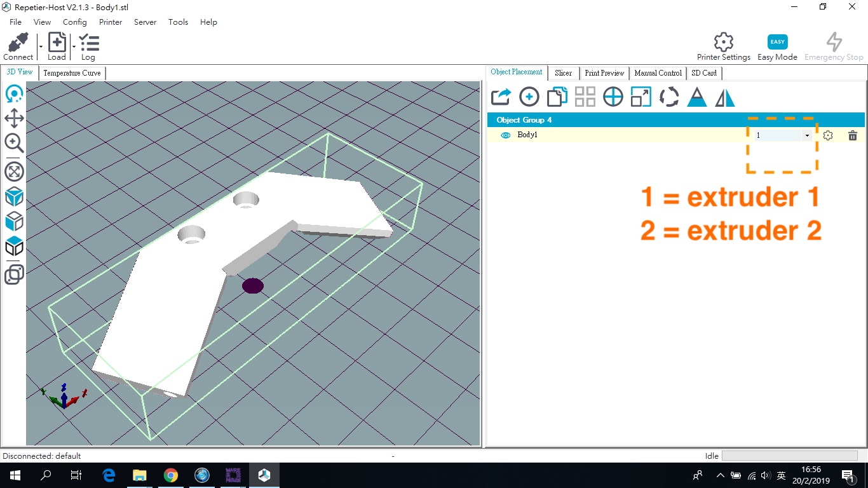Show hidden system tray icons
This screenshot has width=868, height=488.
[720, 475]
